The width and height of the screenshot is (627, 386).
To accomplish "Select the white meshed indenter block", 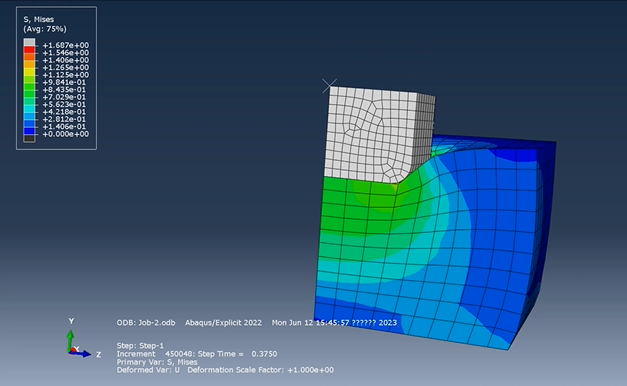I will (x=378, y=134).
